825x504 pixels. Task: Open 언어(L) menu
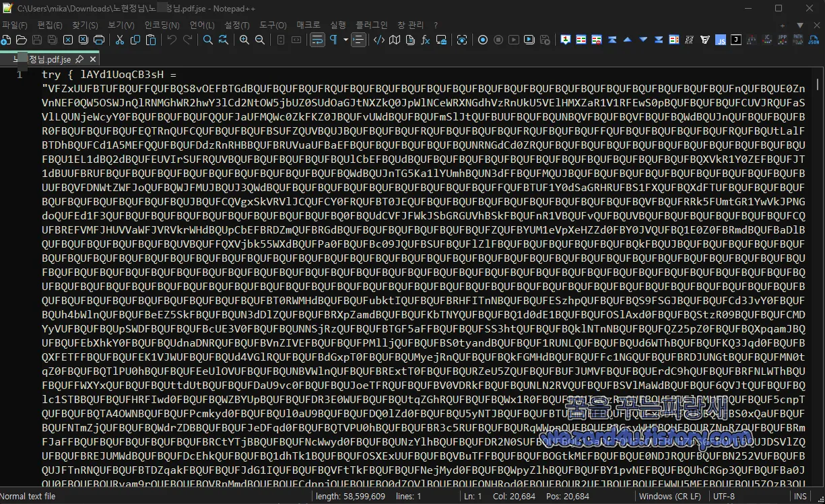point(202,25)
